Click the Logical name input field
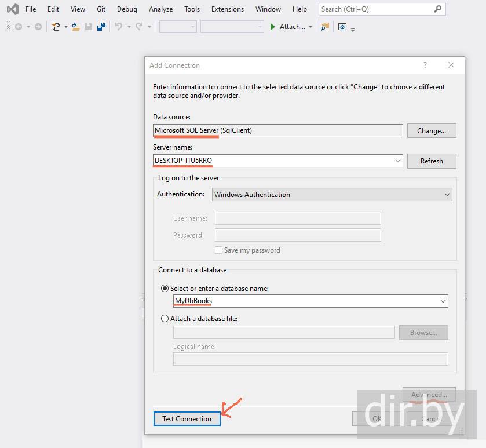The image size is (486, 448). [310, 359]
